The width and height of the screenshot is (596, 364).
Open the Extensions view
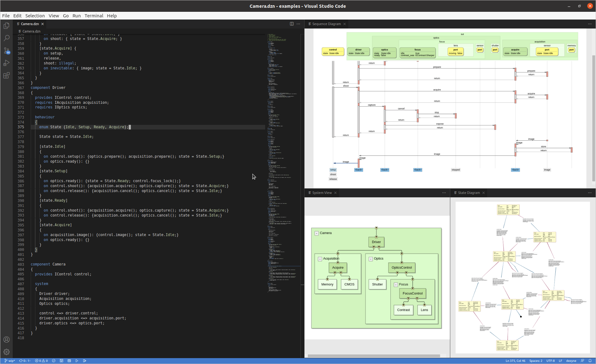tap(7, 75)
